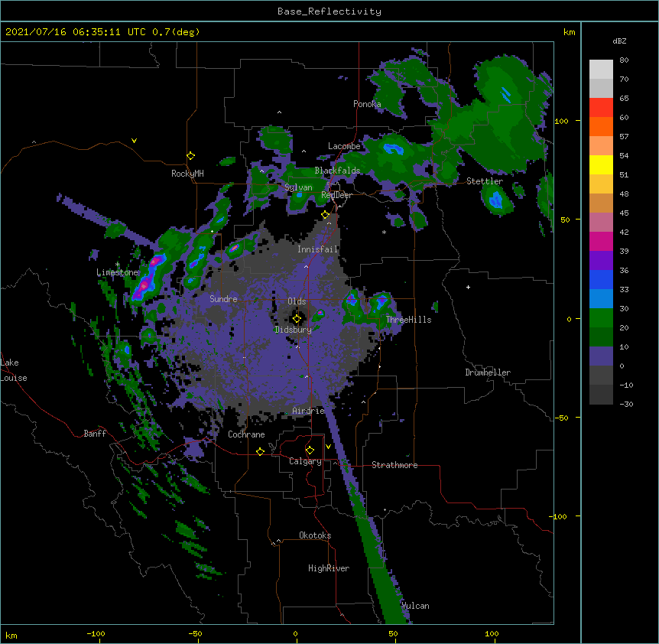
Task: Click the Didsbury town label
Action: pyautogui.click(x=294, y=330)
